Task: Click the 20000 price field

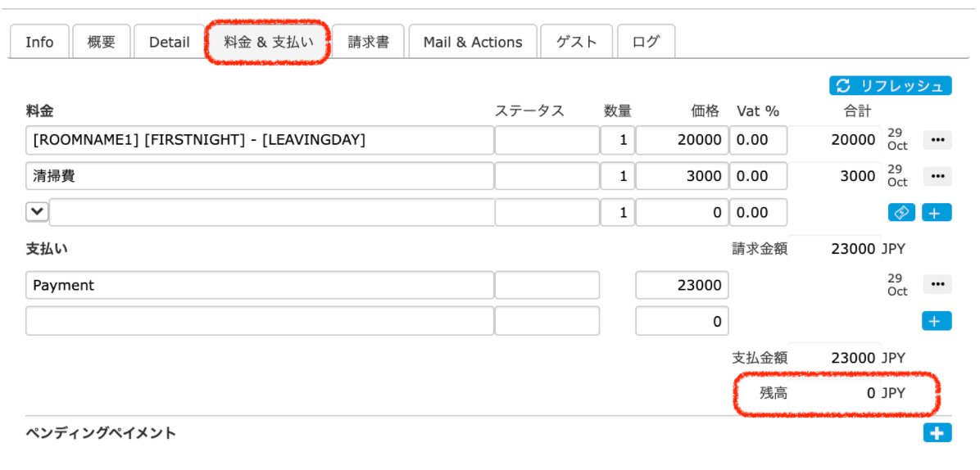Action: click(682, 140)
